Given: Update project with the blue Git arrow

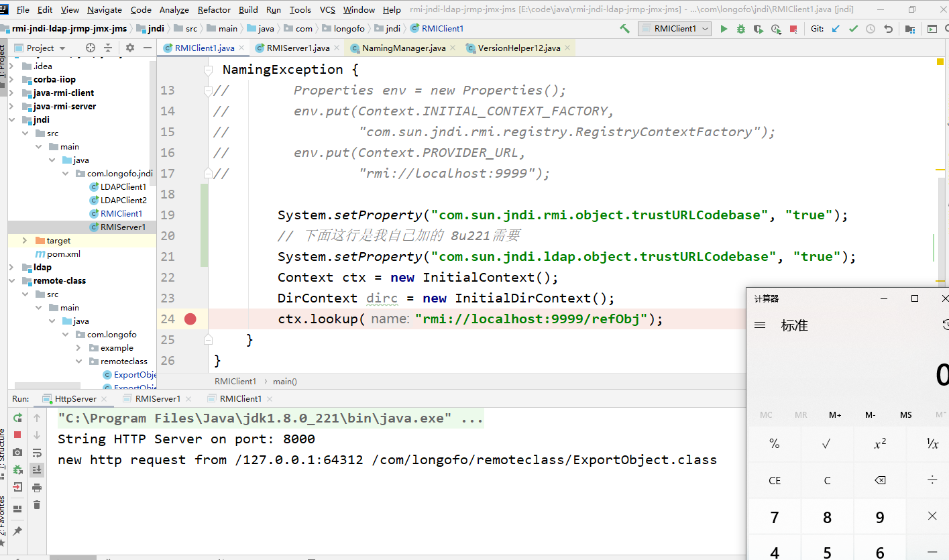Looking at the screenshot, I should point(836,29).
